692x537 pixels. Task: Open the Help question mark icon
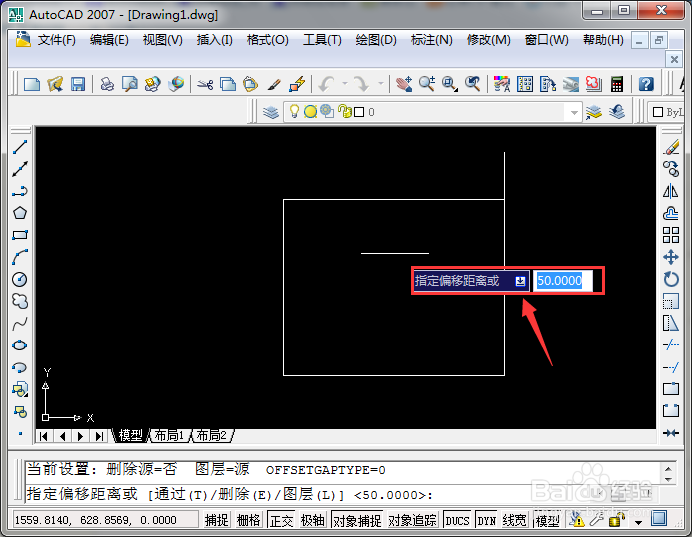click(x=646, y=84)
